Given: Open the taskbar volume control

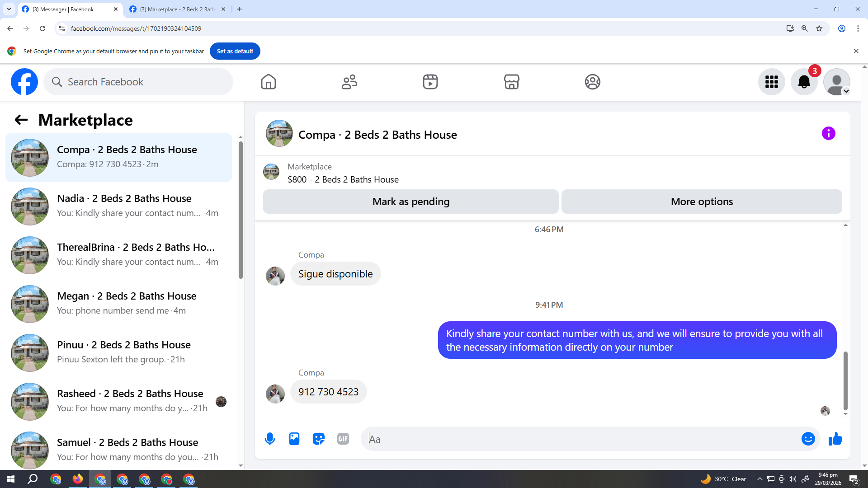Looking at the screenshot, I should pyautogui.click(x=793, y=479).
